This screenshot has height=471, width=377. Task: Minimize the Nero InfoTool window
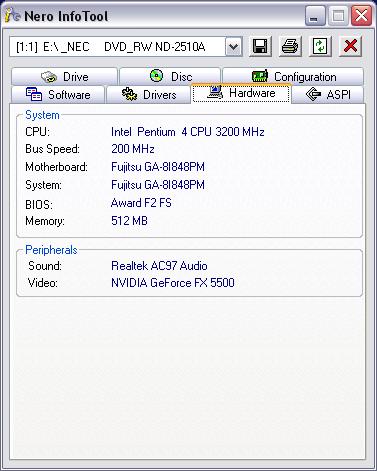(x=315, y=16)
